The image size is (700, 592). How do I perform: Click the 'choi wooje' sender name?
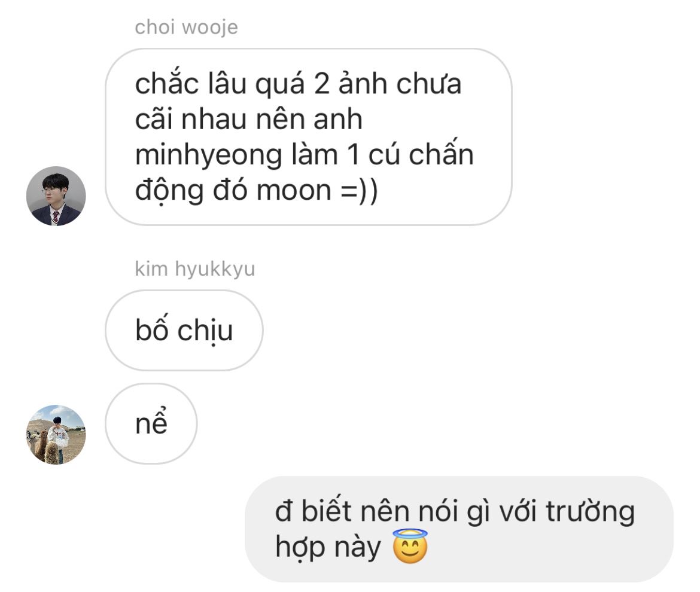[x=186, y=28]
